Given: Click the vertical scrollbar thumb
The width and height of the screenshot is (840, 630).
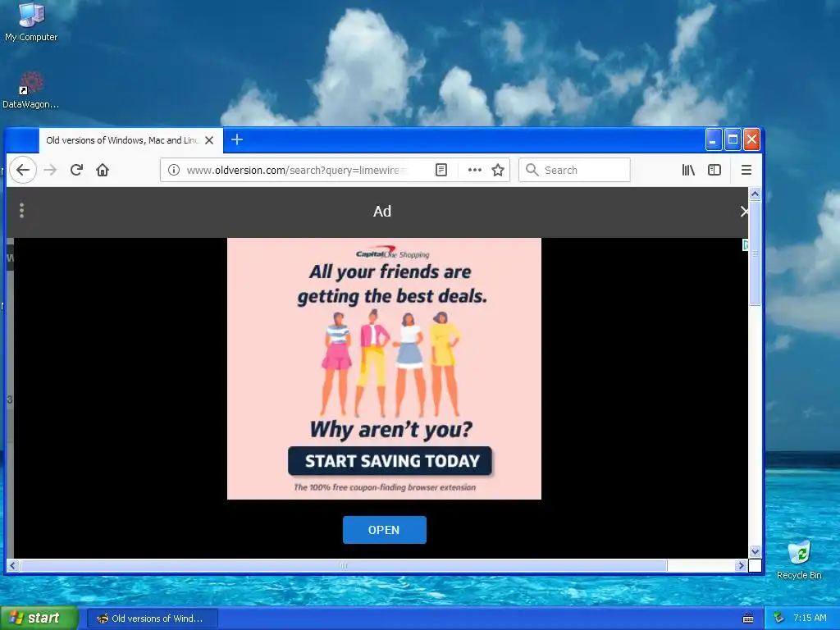Looking at the screenshot, I should click(x=755, y=253).
